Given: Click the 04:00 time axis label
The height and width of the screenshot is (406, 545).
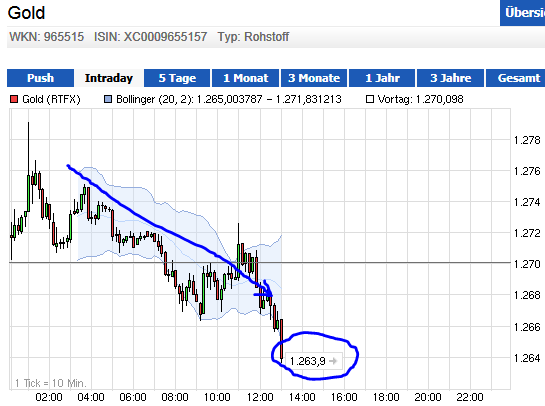Looking at the screenshot, I should point(91,397).
